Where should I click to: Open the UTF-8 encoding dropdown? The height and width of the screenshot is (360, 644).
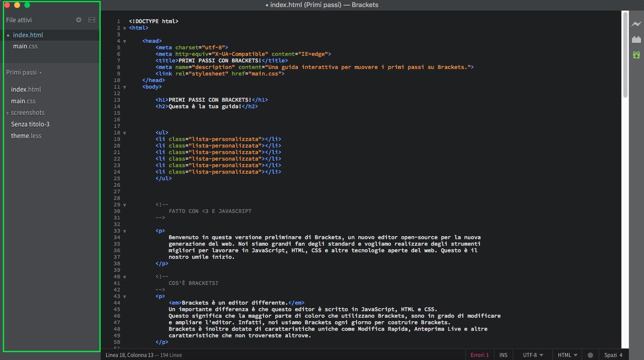(x=533, y=355)
